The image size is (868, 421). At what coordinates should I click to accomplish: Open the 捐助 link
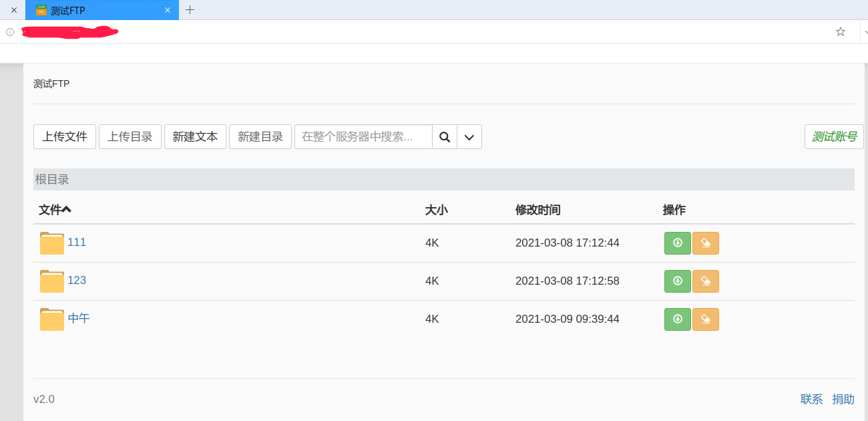(x=843, y=399)
